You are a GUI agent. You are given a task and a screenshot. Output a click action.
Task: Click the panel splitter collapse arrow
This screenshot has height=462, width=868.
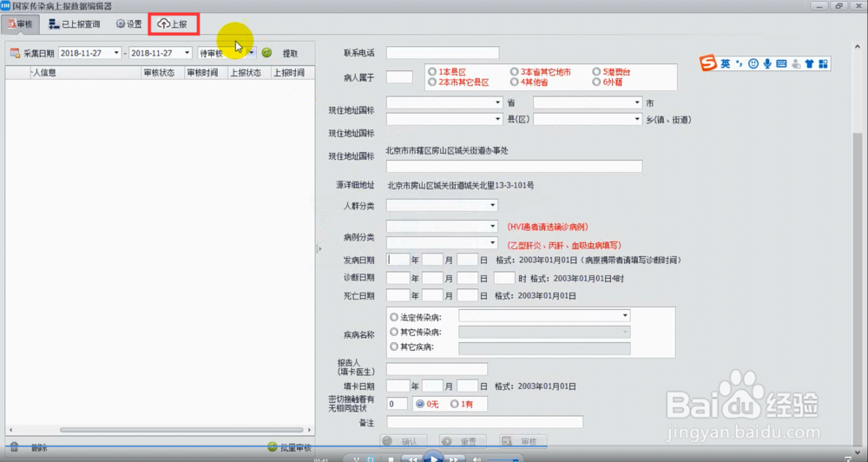click(x=319, y=248)
